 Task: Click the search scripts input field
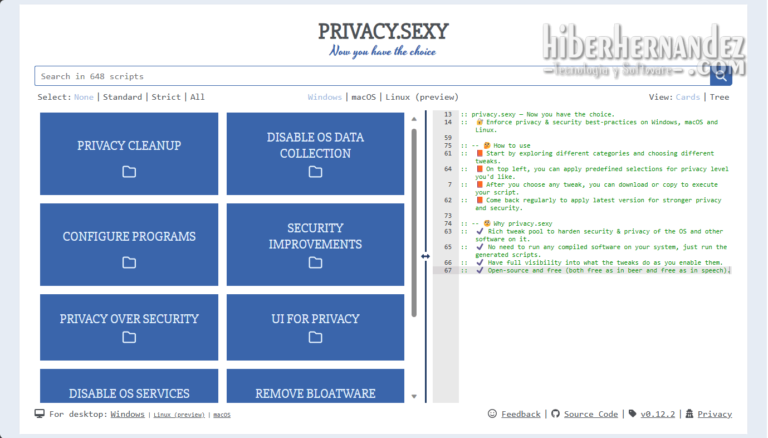click(370, 76)
